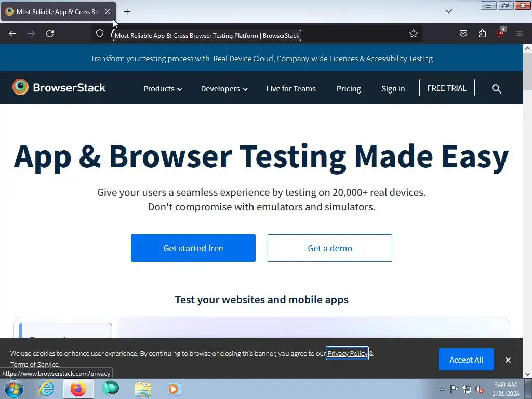Image resolution: width=532 pixels, height=399 pixels.
Task: Click Sign in link
Action: point(393,89)
